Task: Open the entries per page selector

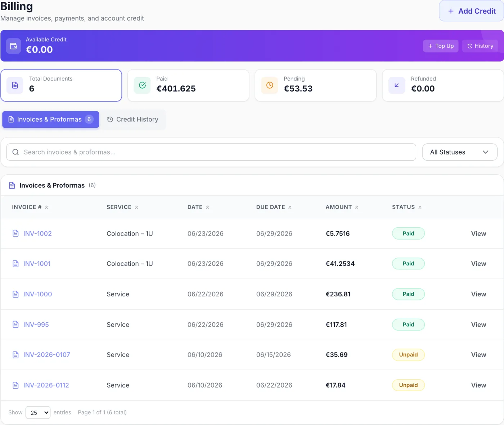Action: pos(38,413)
